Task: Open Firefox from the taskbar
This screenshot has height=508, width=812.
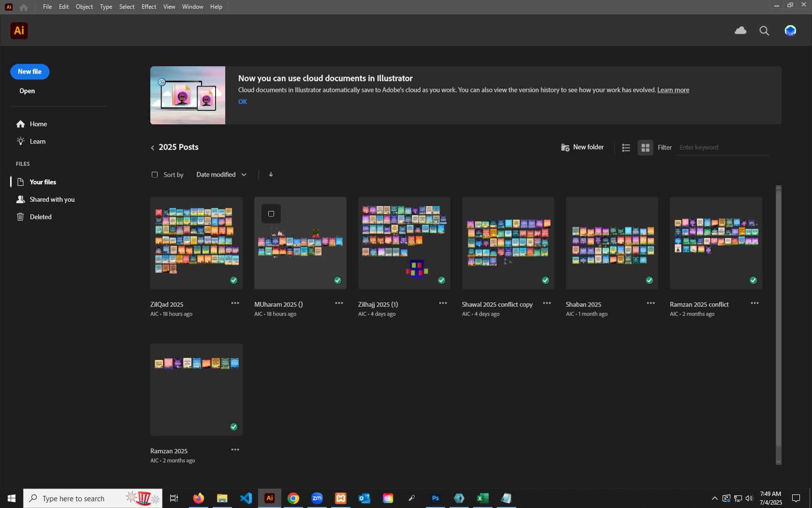Action: coord(199,498)
